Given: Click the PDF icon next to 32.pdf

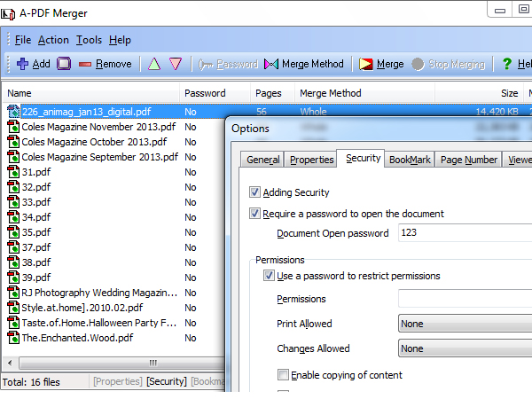Looking at the screenshot, I should click(x=13, y=187).
